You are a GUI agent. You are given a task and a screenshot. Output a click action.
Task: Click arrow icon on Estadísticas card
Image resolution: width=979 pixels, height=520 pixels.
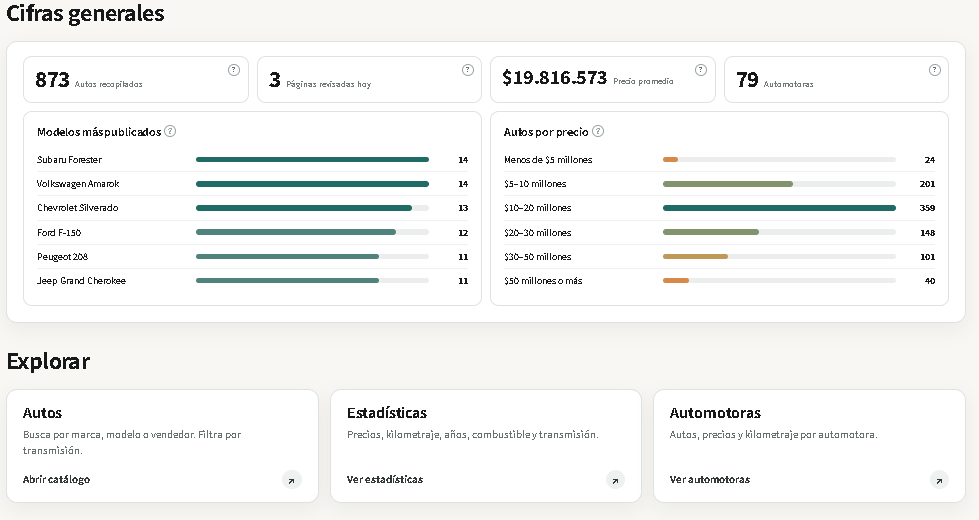tap(615, 480)
